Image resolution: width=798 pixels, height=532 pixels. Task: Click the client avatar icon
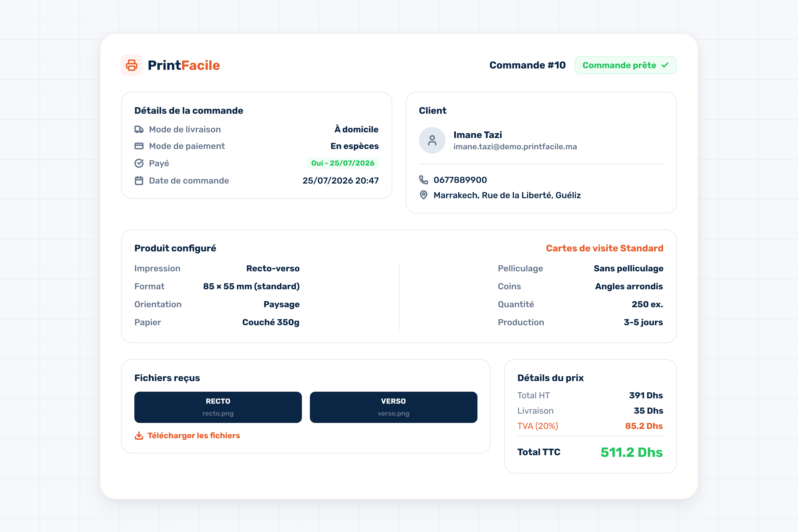click(x=432, y=140)
